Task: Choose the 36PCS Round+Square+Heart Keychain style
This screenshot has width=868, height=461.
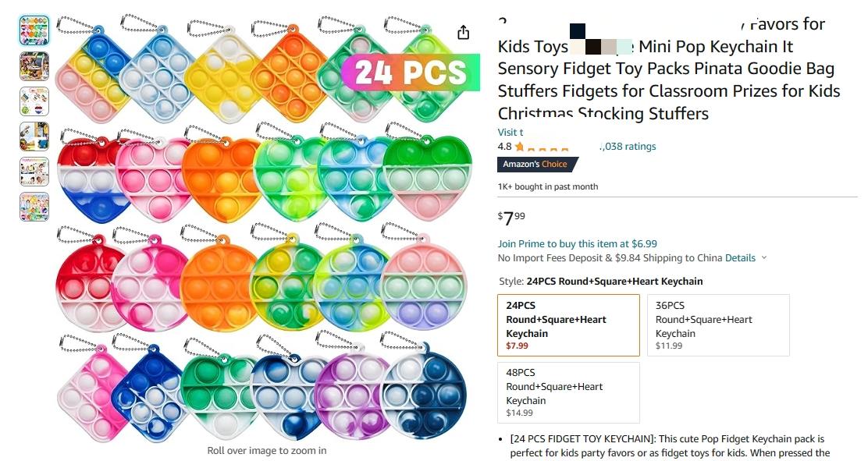Action: [718, 324]
